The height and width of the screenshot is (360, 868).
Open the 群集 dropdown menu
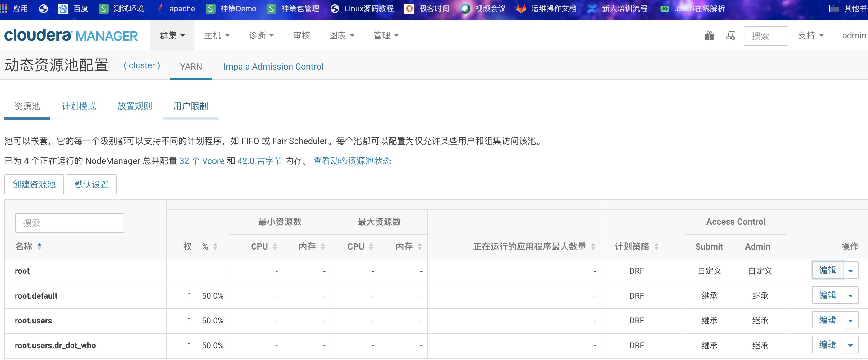point(172,35)
